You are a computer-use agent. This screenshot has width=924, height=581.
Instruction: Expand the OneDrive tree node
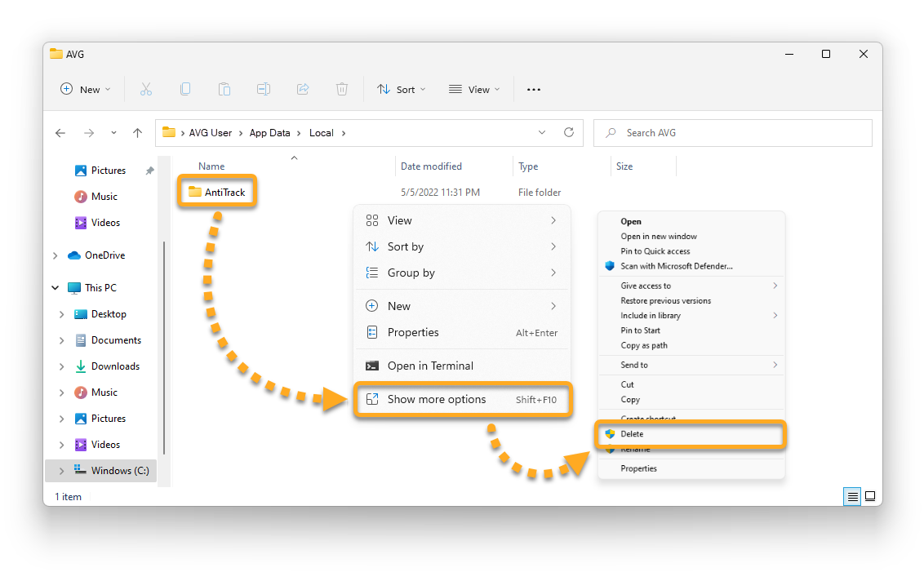click(56, 255)
